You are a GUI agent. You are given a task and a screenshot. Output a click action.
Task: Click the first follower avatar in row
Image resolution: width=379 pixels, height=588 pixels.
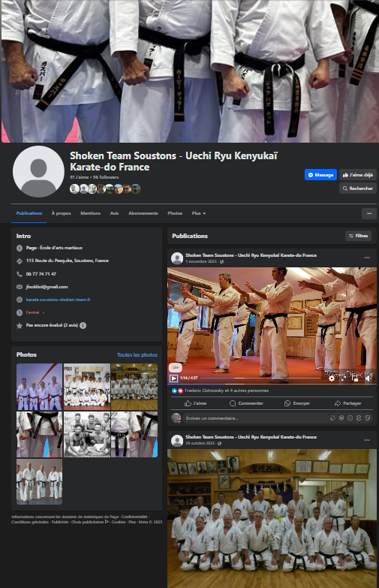(x=74, y=188)
